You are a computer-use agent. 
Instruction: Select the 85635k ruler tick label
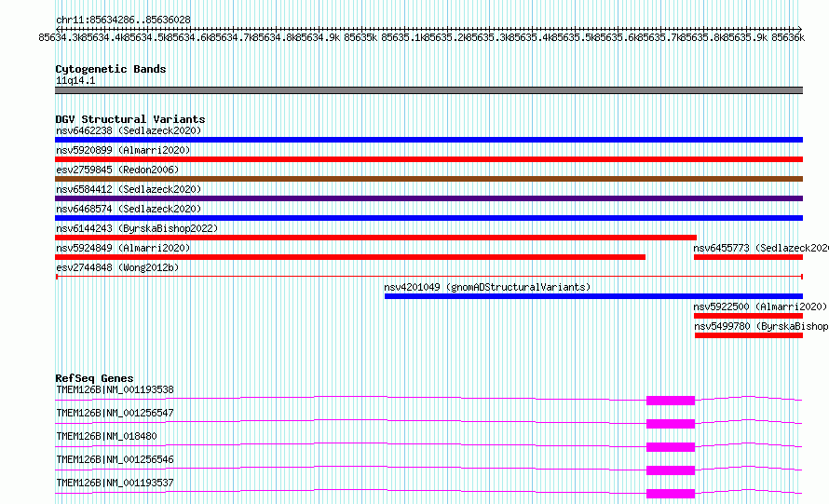tap(360, 37)
